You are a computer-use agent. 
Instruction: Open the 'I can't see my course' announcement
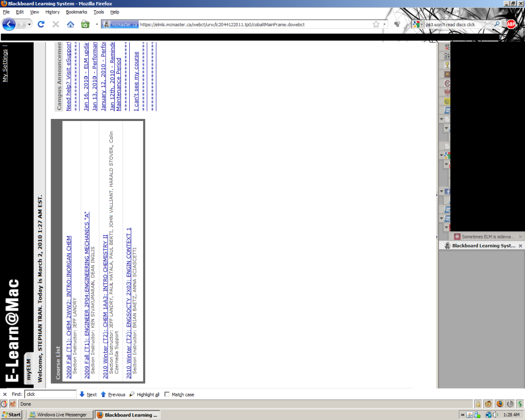(136, 82)
